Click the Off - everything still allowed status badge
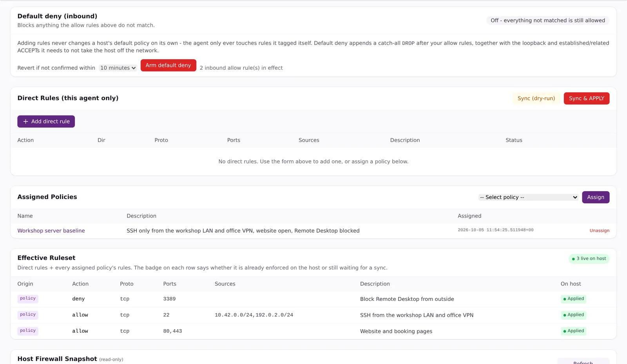 [547, 20]
